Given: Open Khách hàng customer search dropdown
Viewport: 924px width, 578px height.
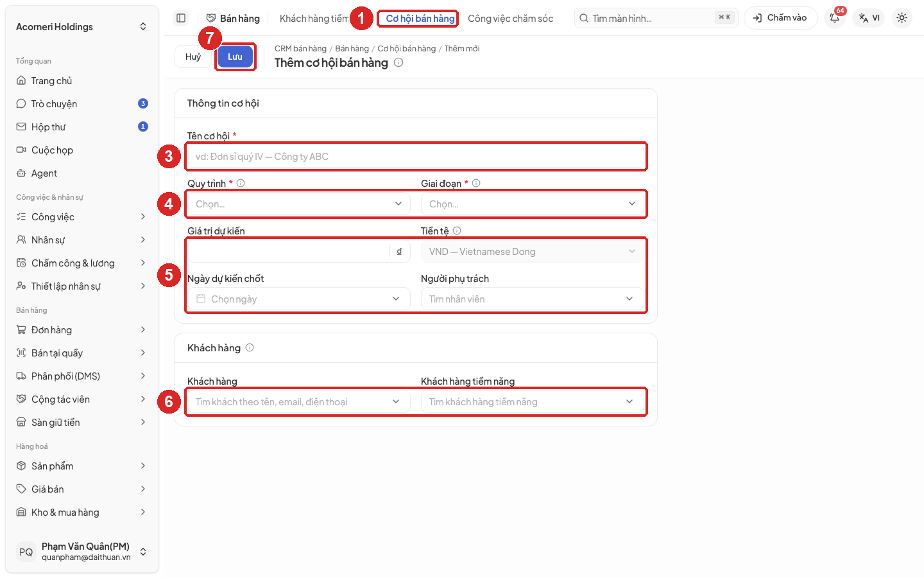Looking at the screenshot, I should click(299, 402).
